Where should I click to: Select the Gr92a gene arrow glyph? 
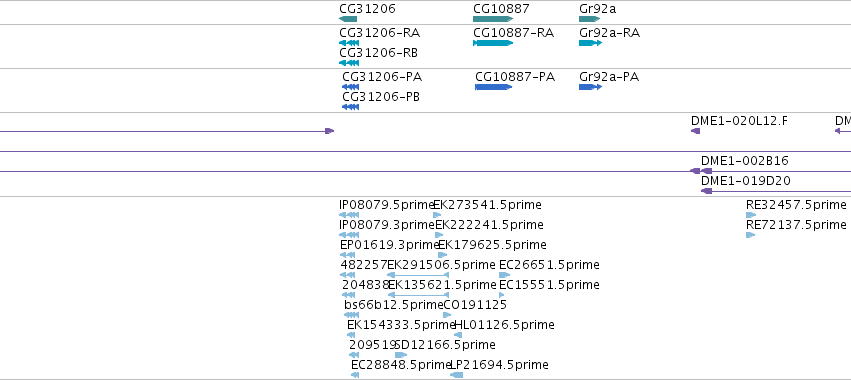589,19
